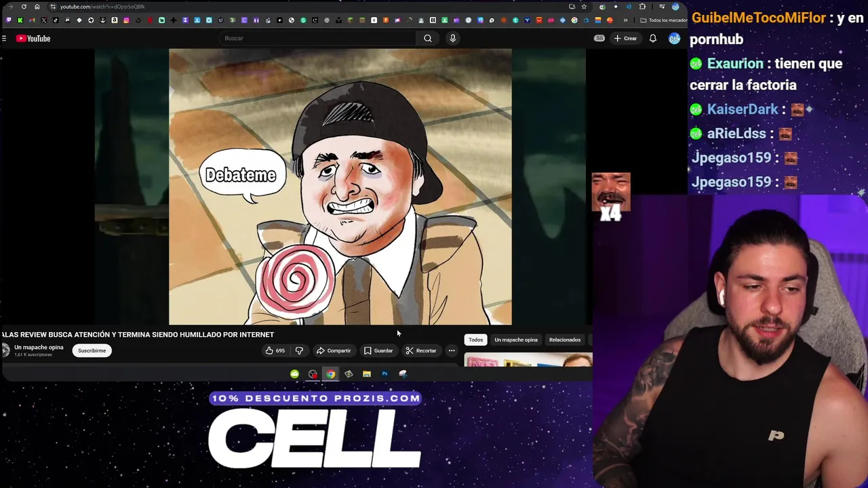Open the Kick bookmark

20,20
